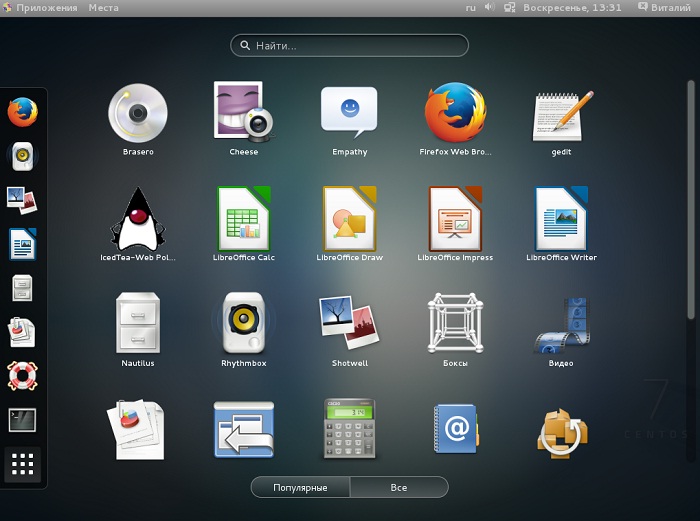Click the network status icon in top bar
The image size is (700, 521).
tap(510, 8)
